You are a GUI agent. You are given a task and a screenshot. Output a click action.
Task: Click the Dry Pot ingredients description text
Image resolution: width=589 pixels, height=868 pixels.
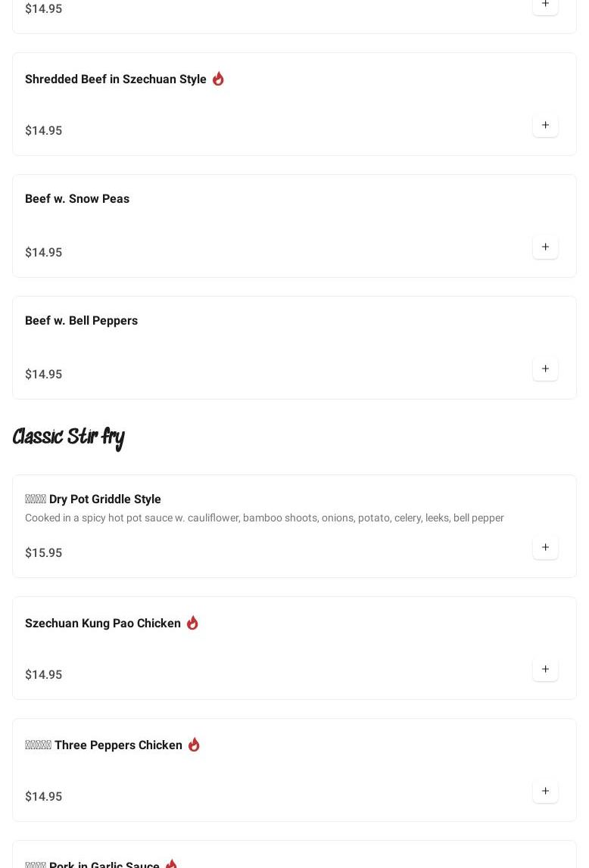[x=264, y=518]
